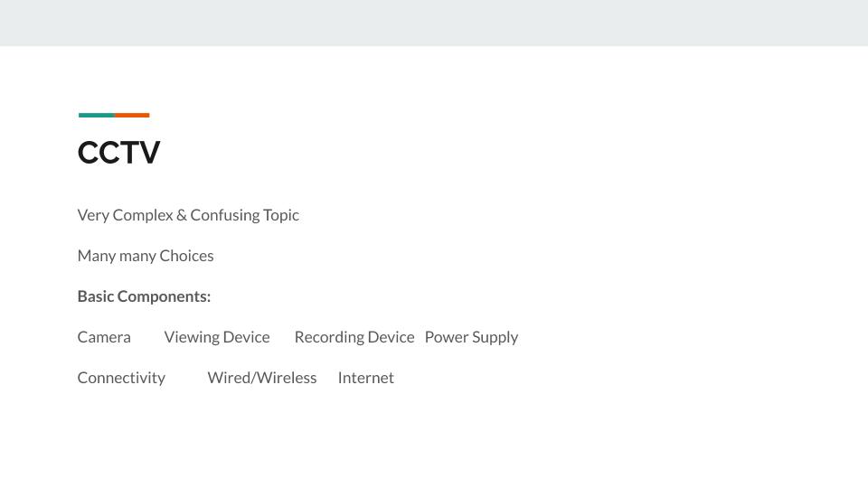Click the word 'Internet'
Screen dimensions: 868x488
pyautogui.click(x=365, y=378)
